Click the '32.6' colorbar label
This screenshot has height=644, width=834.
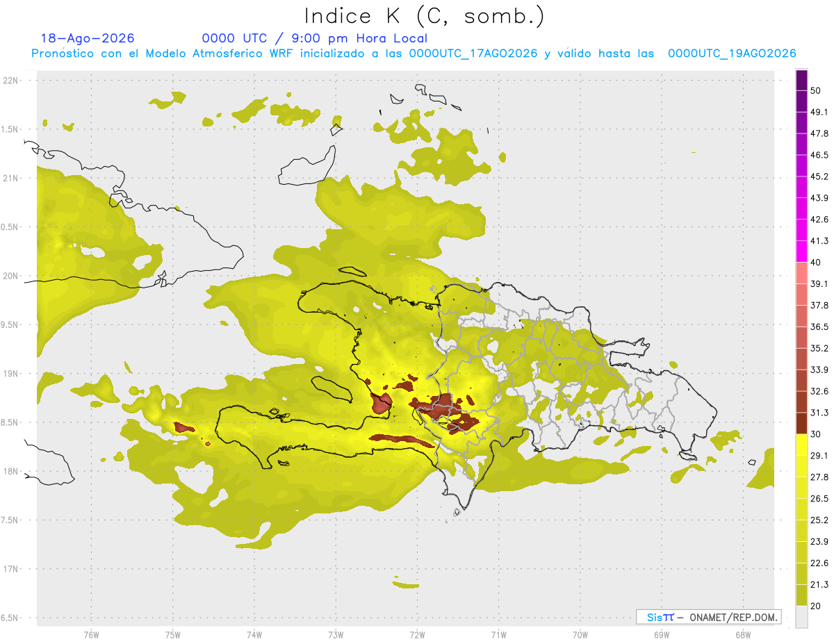point(820,391)
